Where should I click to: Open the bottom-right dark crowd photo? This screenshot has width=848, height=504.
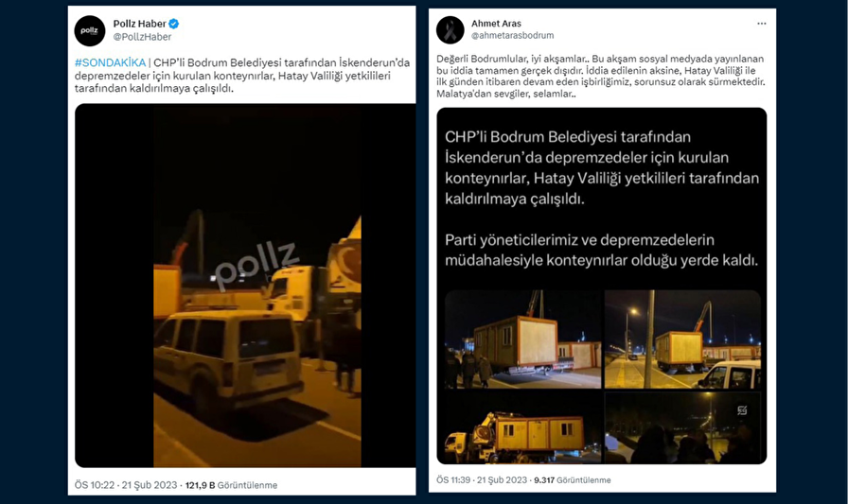[682, 427]
